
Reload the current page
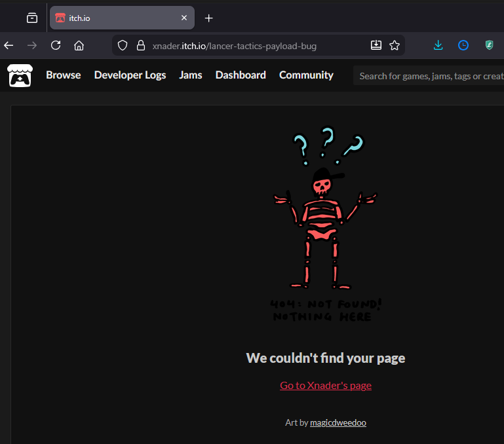56,46
